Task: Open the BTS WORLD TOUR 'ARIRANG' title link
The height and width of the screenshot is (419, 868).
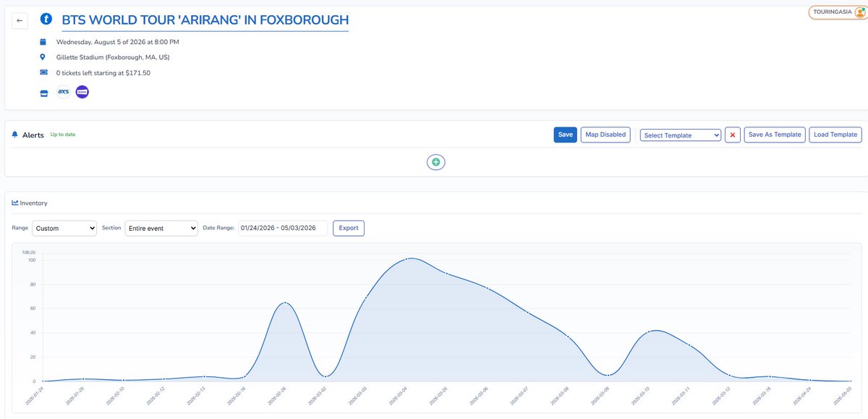Action: [x=205, y=20]
